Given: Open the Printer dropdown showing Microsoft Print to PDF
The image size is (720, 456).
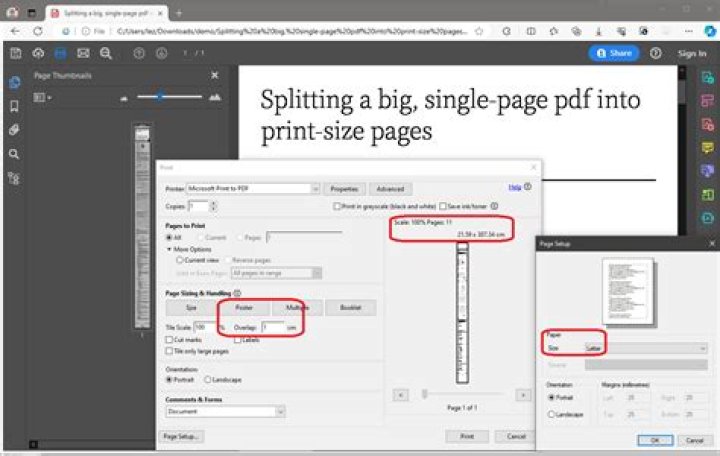Looking at the screenshot, I should tap(253, 189).
